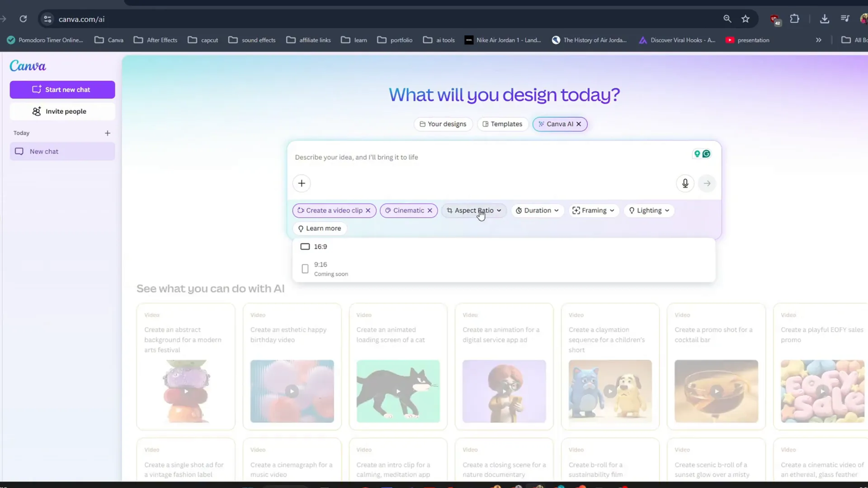Add new chat with plus icon beside Today
The height and width of the screenshot is (488, 868).
pyautogui.click(x=107, y=133)
